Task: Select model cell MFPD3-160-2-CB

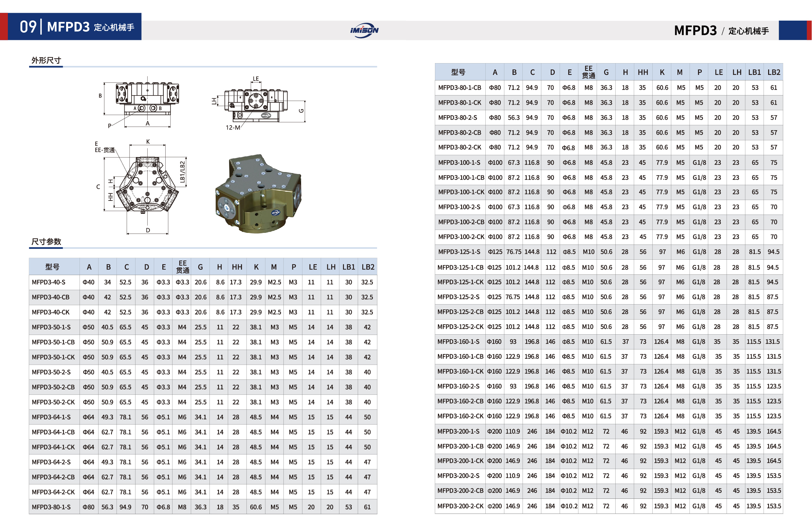Action: [x=460, y=401]
